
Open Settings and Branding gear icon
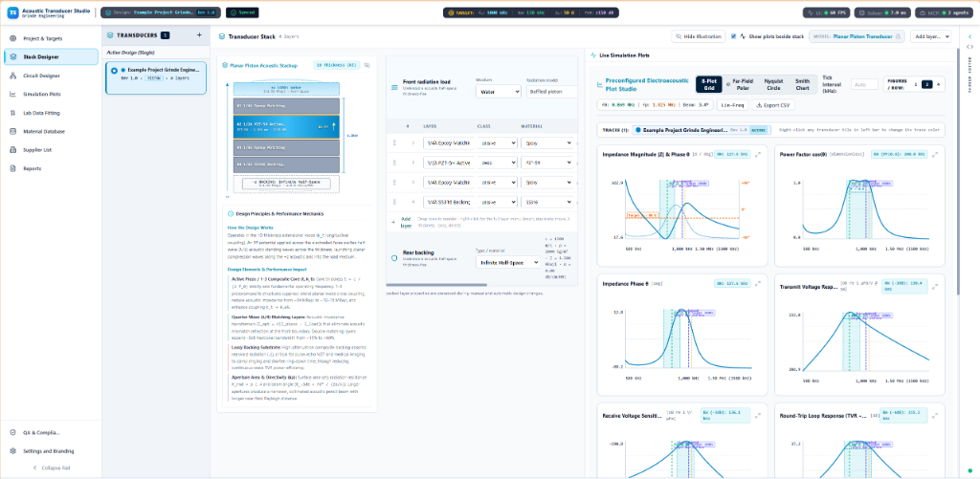click(x=13, y=451)
